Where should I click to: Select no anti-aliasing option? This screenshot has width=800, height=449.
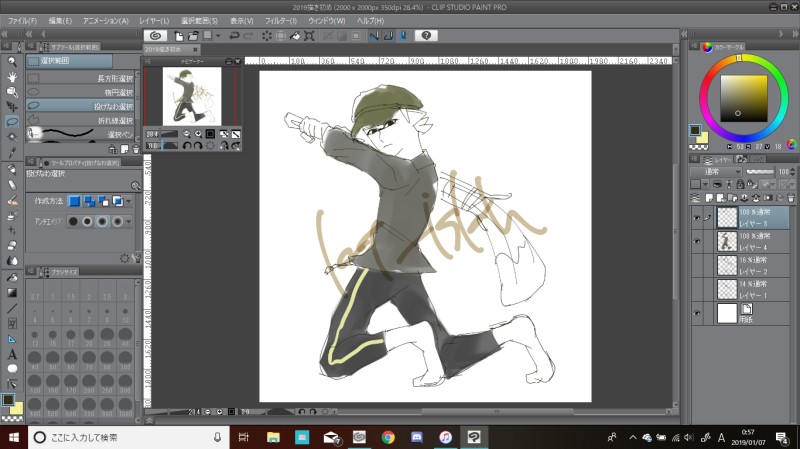pos(73,221)
